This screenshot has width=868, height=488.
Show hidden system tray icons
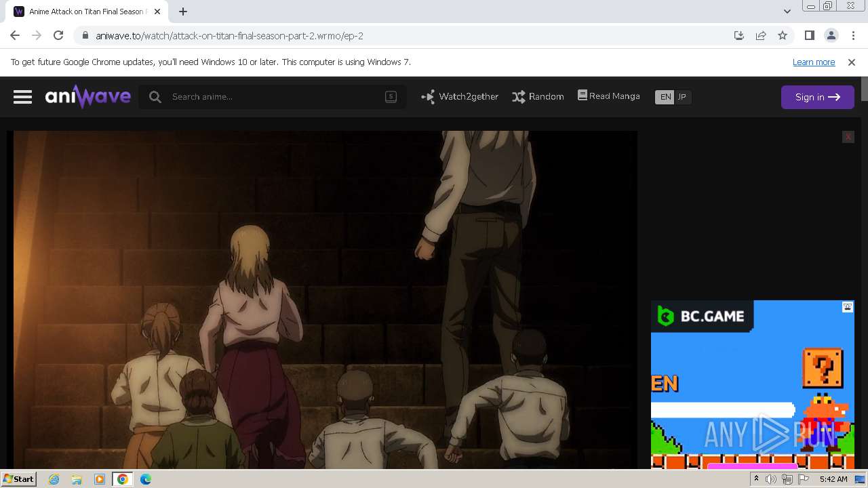click(756, 479)
